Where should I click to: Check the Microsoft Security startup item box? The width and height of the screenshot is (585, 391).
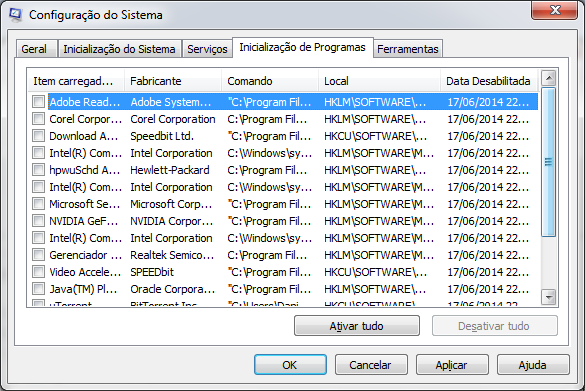click(38, 204)
